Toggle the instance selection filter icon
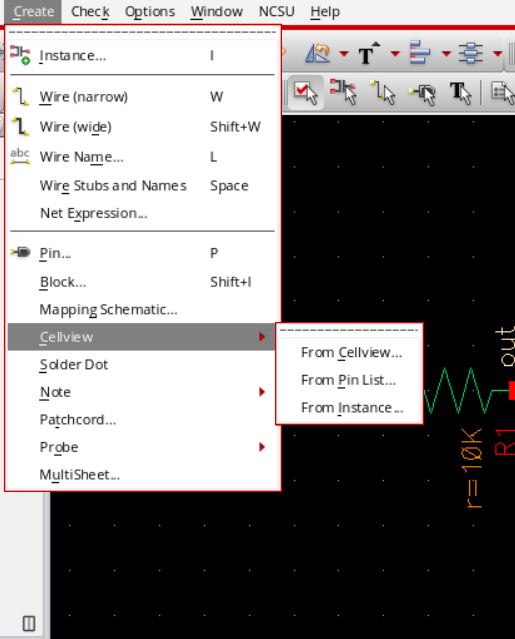The width and height of the screenshot is (515, 639). 343,91
